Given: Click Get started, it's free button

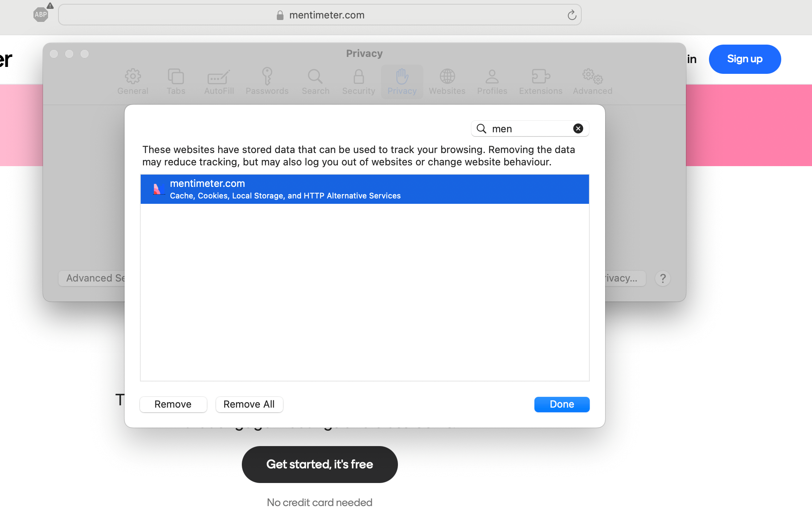Looking at the screenshot, I should 319,464.
